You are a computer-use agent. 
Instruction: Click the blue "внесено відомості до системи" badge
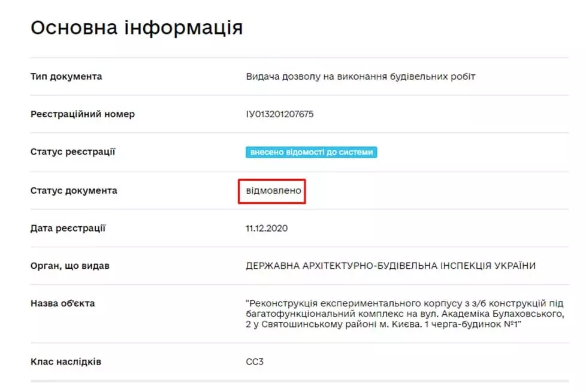(x=311, y=152)
